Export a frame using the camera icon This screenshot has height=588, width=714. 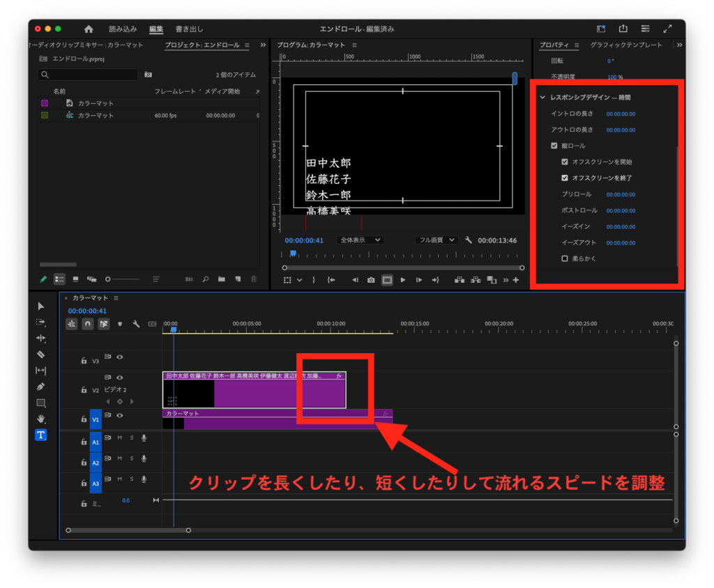point(371,279)
